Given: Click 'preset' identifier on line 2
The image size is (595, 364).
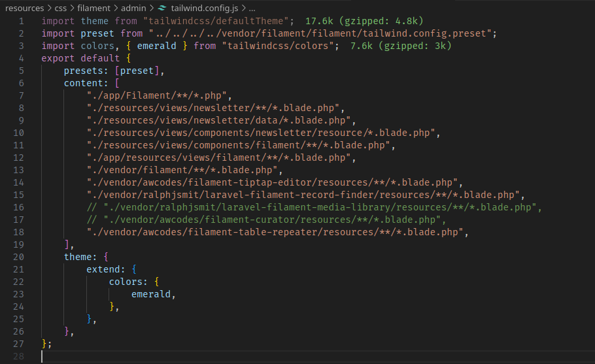Looking at the screenshot, I should pos(97,33).
